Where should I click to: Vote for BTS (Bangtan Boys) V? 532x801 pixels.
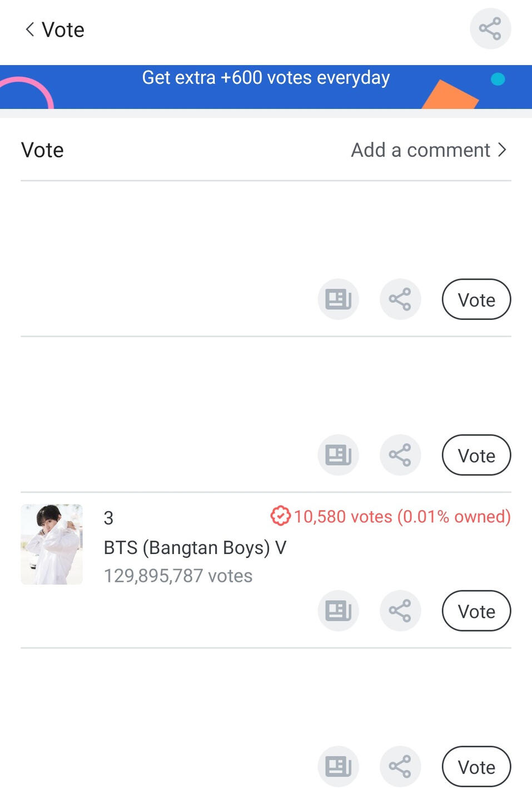476,611
